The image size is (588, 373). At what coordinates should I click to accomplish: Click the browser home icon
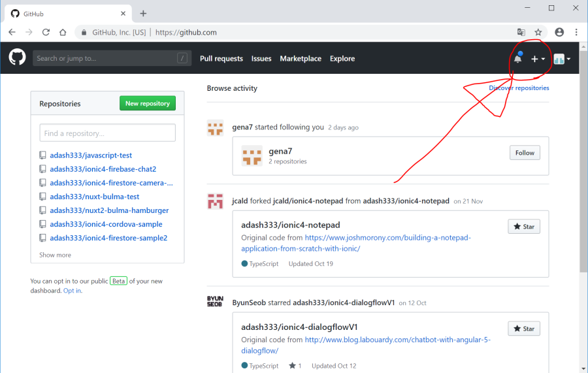click(63, 32)
